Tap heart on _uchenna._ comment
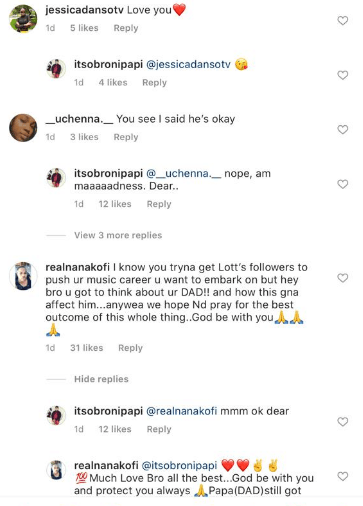This screenshot has height=506, width=363. click(343, 129)
